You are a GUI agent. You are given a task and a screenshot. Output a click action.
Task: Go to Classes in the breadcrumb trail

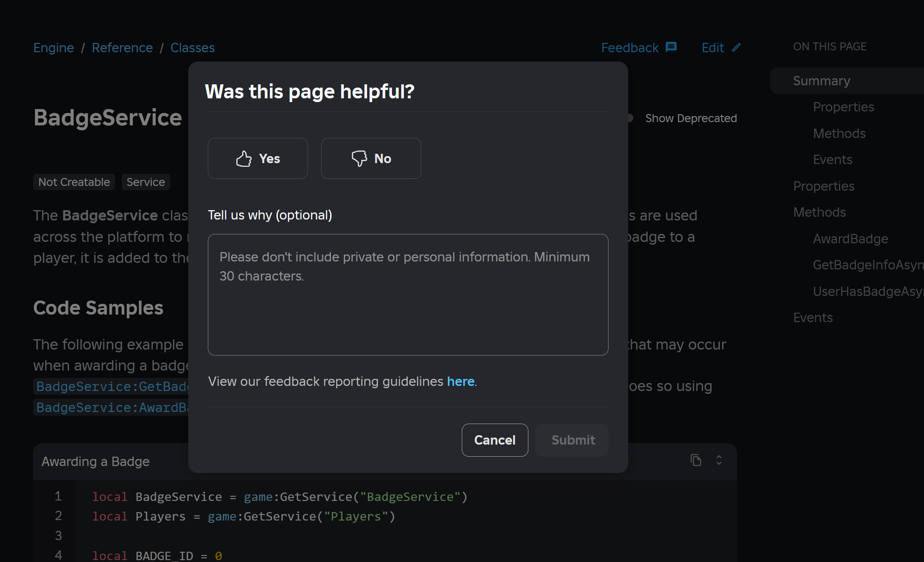(x=192, y=48)
